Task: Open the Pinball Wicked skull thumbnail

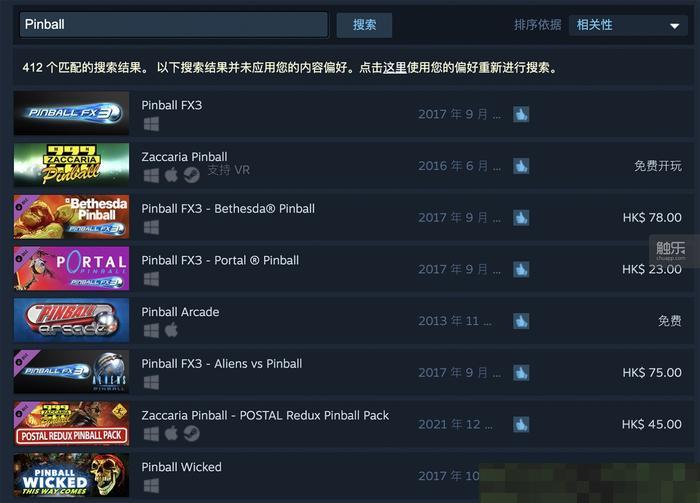Action: tap(71, 475)
